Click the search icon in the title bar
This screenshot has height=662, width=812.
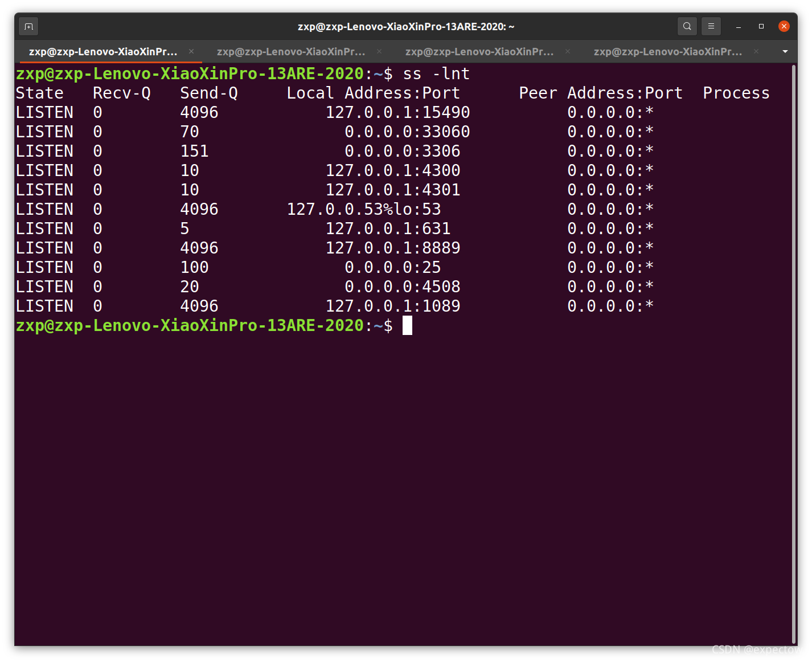[687, 26]
